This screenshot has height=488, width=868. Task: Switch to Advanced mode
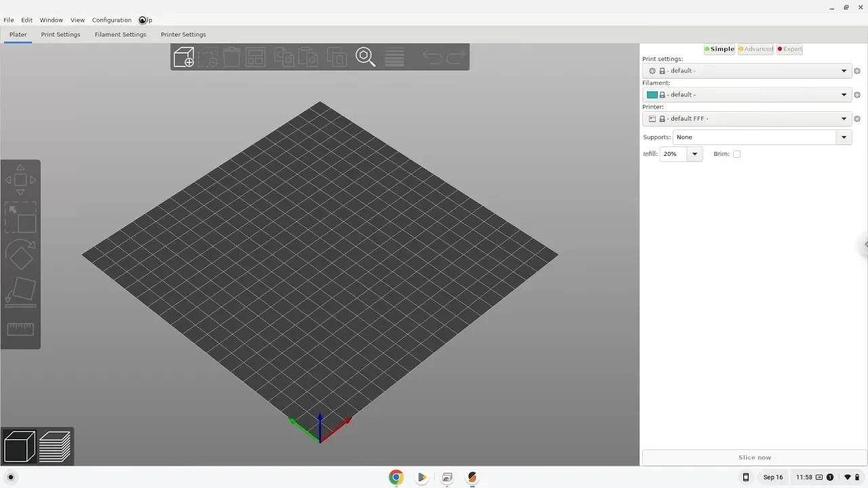[755, 49]
